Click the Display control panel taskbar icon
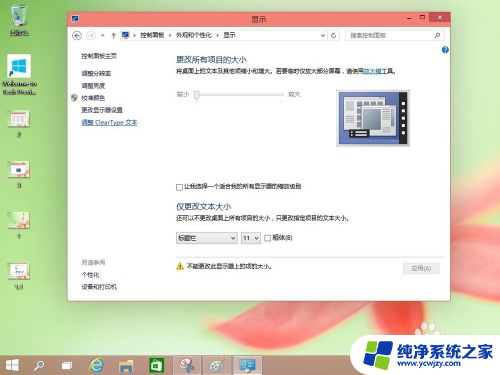Screen dimensions: 500x375 pos(247,365)
